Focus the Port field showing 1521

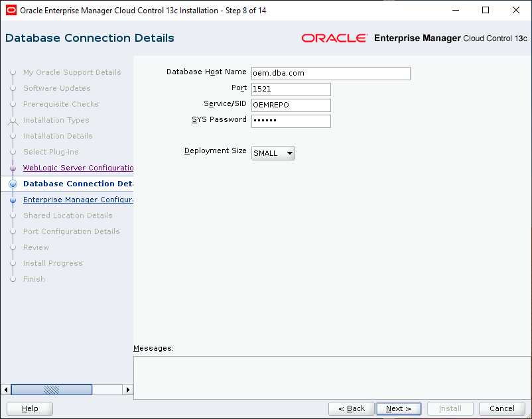291,89
